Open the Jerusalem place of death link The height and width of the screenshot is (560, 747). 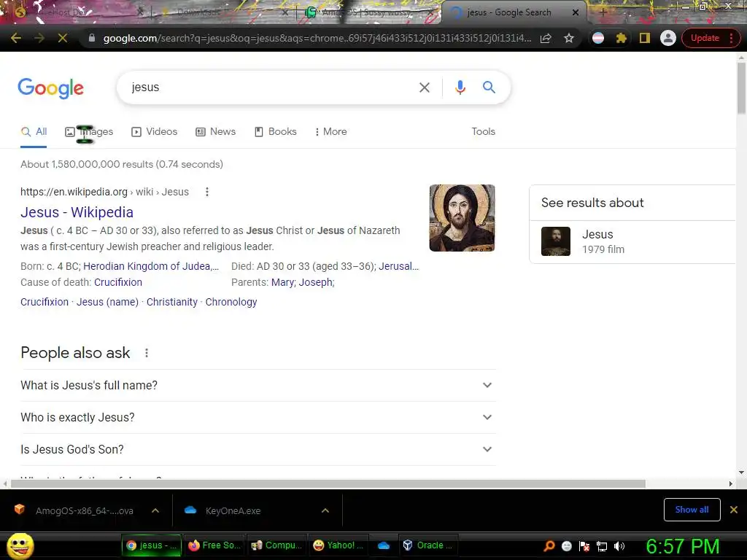click(399, 266)
